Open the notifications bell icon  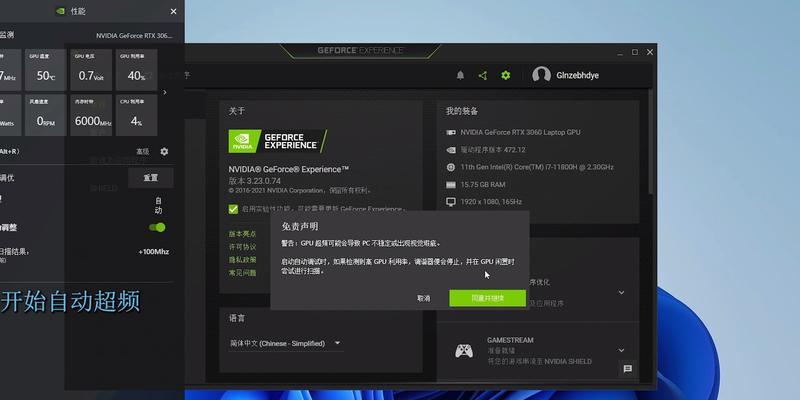460,76
